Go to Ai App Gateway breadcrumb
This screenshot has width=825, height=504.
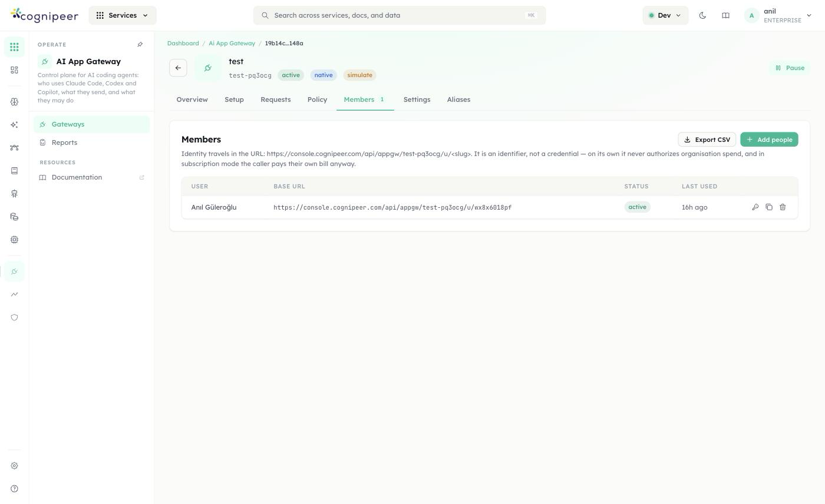pyautogui.click(x=232, y=44)
